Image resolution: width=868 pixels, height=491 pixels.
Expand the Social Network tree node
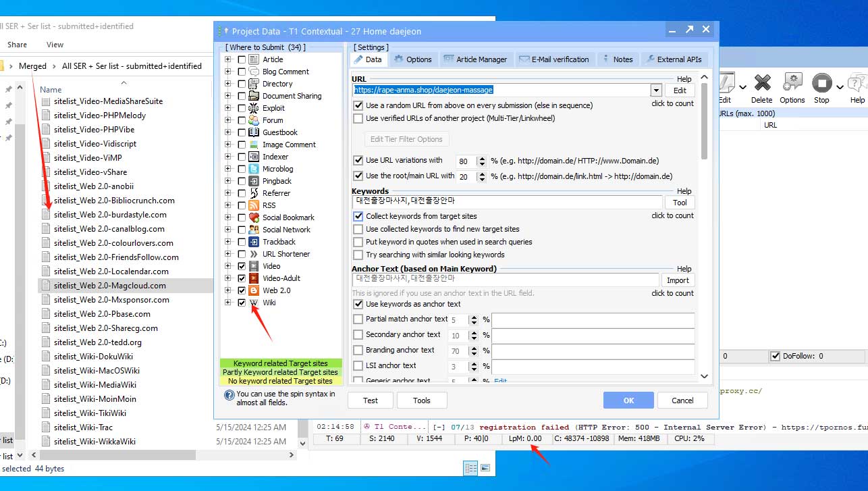tap(228, 230)
